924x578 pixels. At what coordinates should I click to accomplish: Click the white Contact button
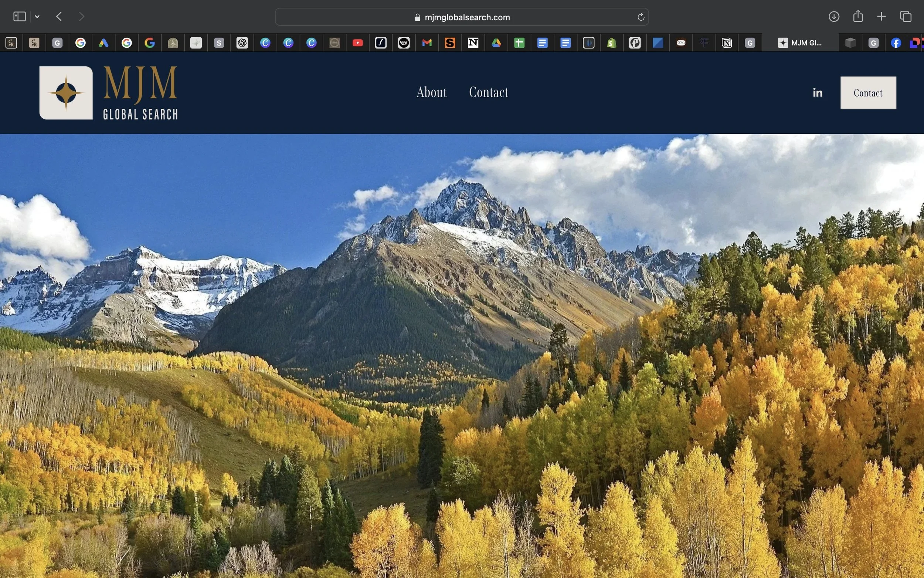868,93
